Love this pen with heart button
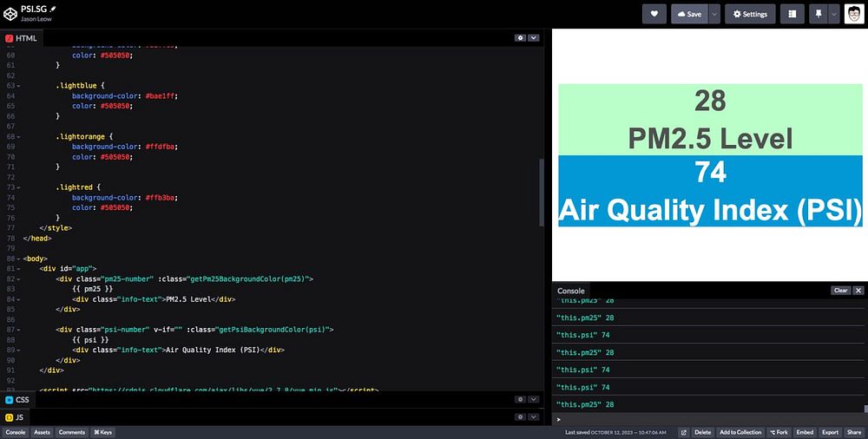868x439 pixels. point(654,15)
